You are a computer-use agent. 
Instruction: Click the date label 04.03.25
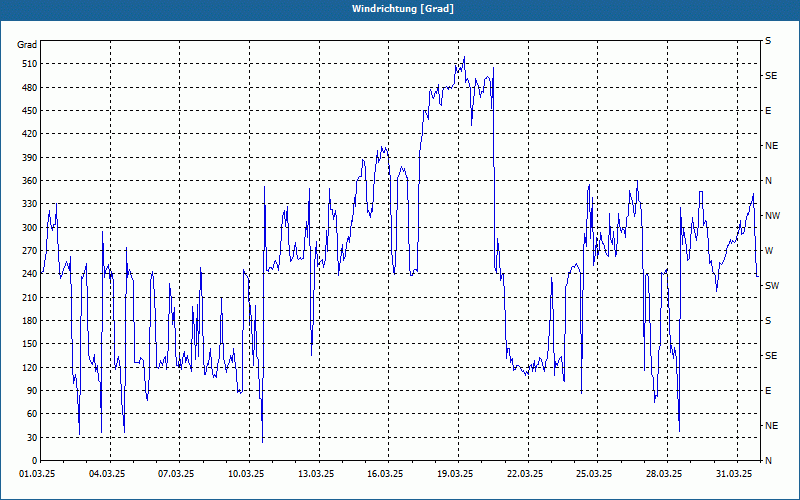(x=107, y=474)
